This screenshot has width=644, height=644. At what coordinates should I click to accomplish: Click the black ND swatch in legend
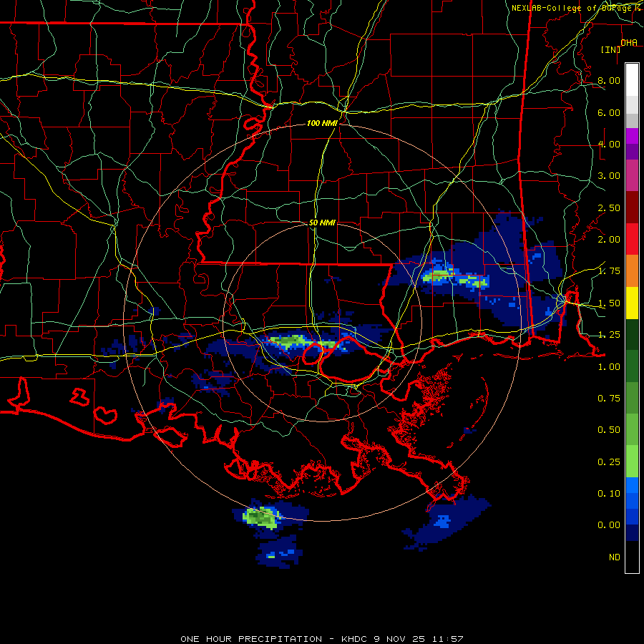[x=632, y=557]
